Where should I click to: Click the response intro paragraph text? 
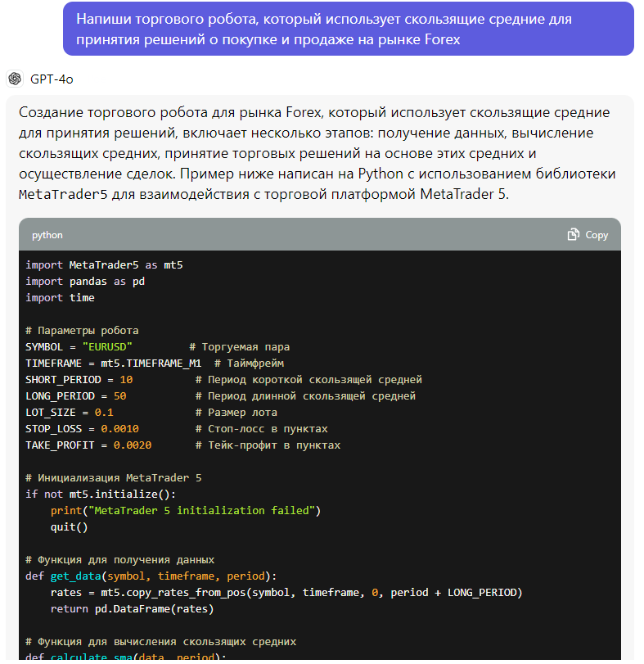click(317, 153)
